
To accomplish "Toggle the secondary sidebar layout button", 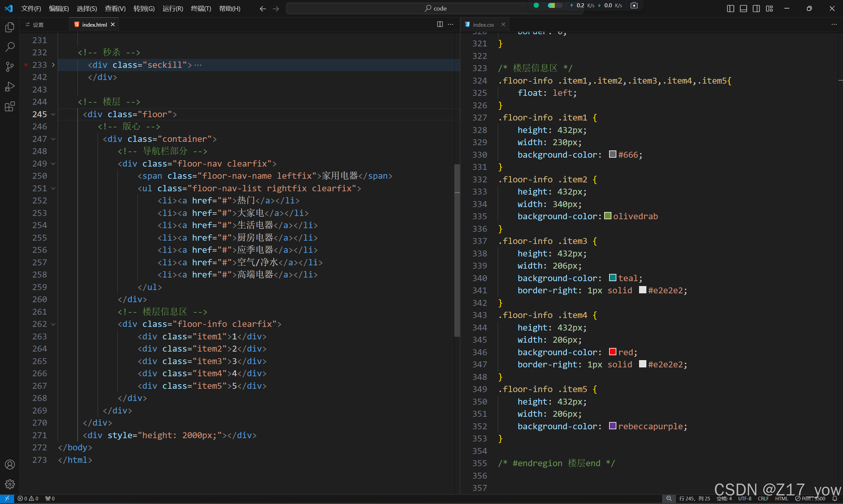I will tap(756, 9).
